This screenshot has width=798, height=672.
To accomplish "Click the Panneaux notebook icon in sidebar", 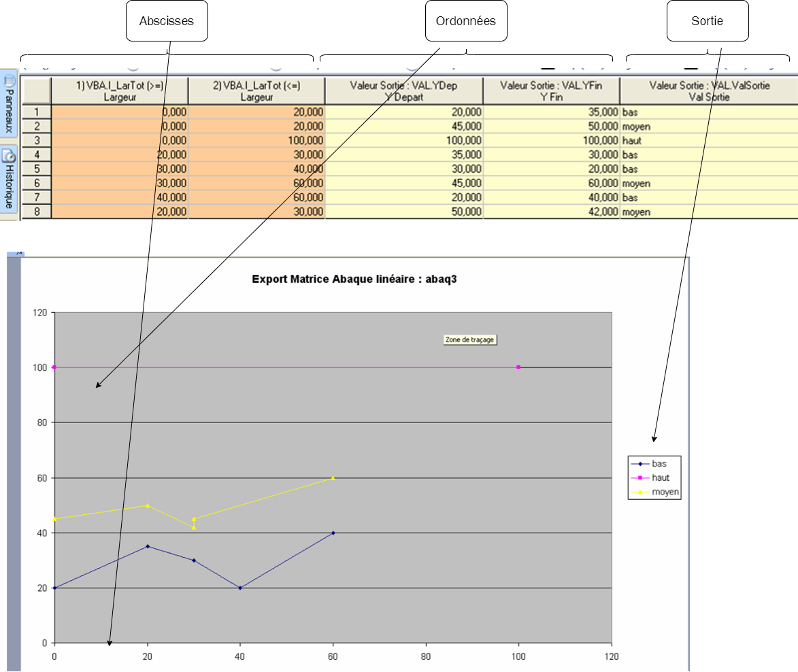I will coord(8,82).
